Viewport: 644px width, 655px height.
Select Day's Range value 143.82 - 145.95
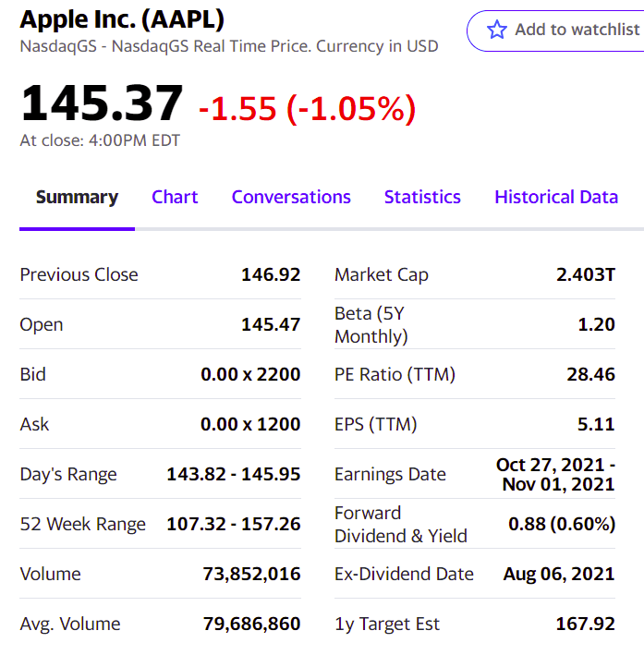233,474
